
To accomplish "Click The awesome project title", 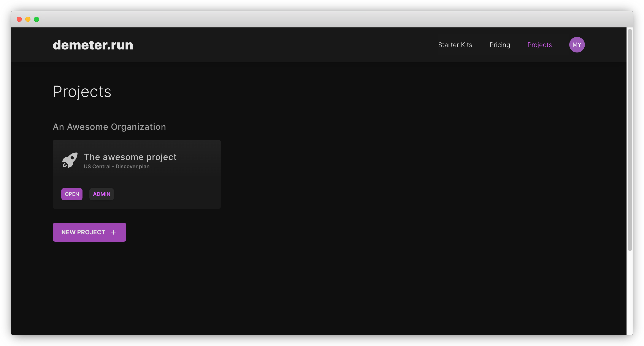I will tap(130, 157).
